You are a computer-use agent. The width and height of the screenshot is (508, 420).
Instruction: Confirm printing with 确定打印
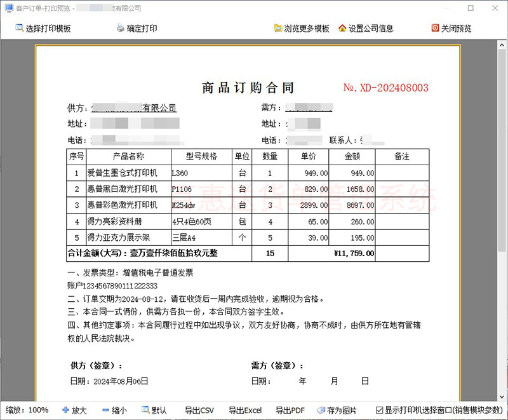[137, 28]
